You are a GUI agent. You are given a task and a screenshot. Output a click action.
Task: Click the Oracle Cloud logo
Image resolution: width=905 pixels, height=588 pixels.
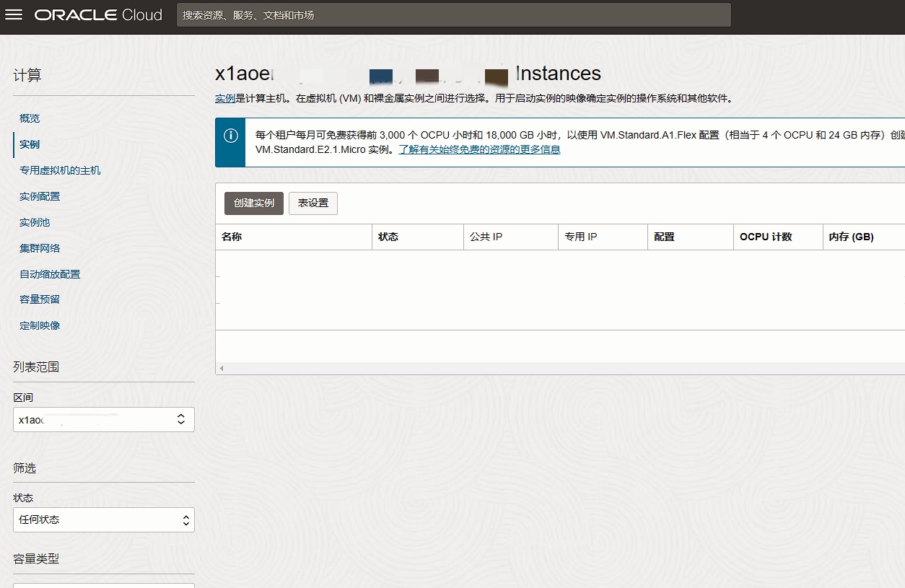(98, 15)
